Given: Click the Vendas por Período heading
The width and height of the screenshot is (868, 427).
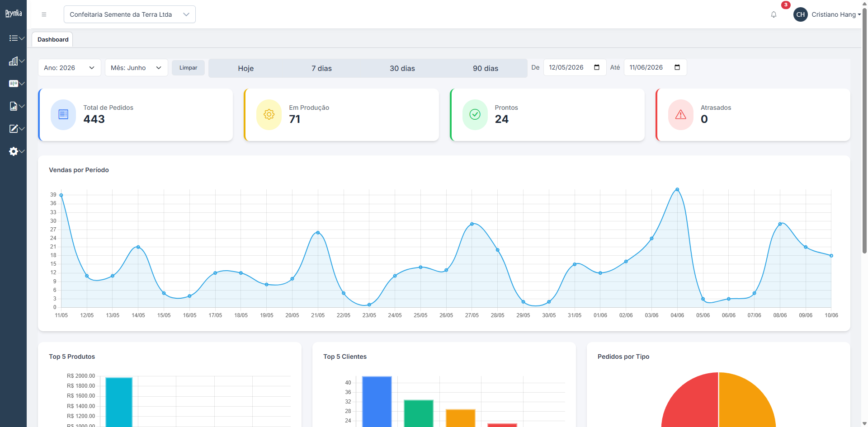Looking at the screenshot, I should (x=79, y=170).
